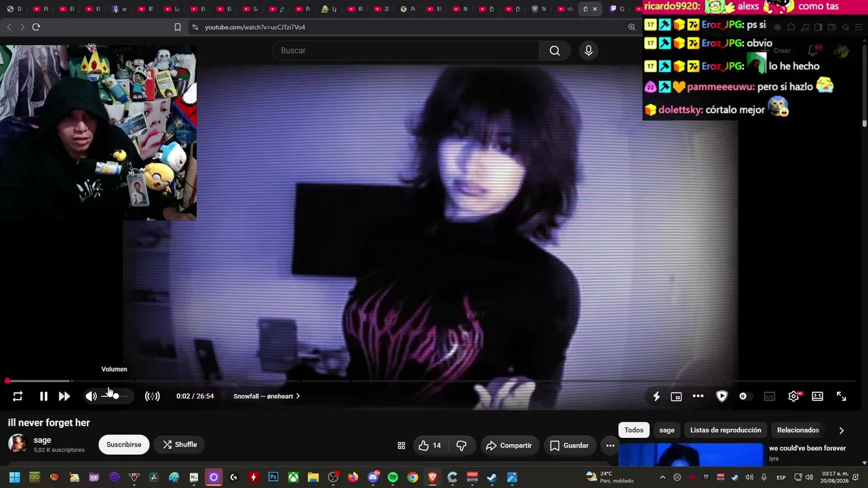
Task: Close the active browser tab
Action: pos(595,9)
